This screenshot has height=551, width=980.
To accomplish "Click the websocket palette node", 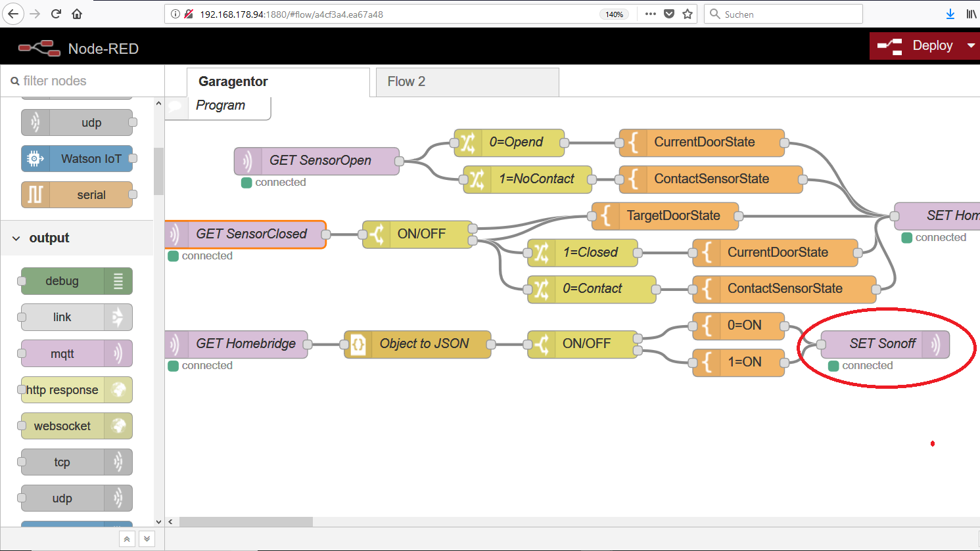I will pos(76,426).
